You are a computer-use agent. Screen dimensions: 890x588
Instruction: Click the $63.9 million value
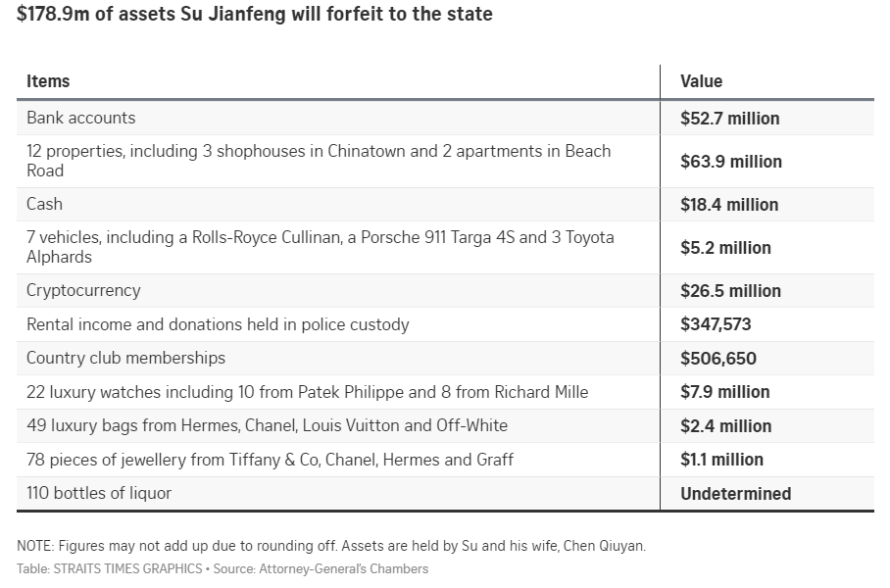pyautogui.click(x=731, y=162)
